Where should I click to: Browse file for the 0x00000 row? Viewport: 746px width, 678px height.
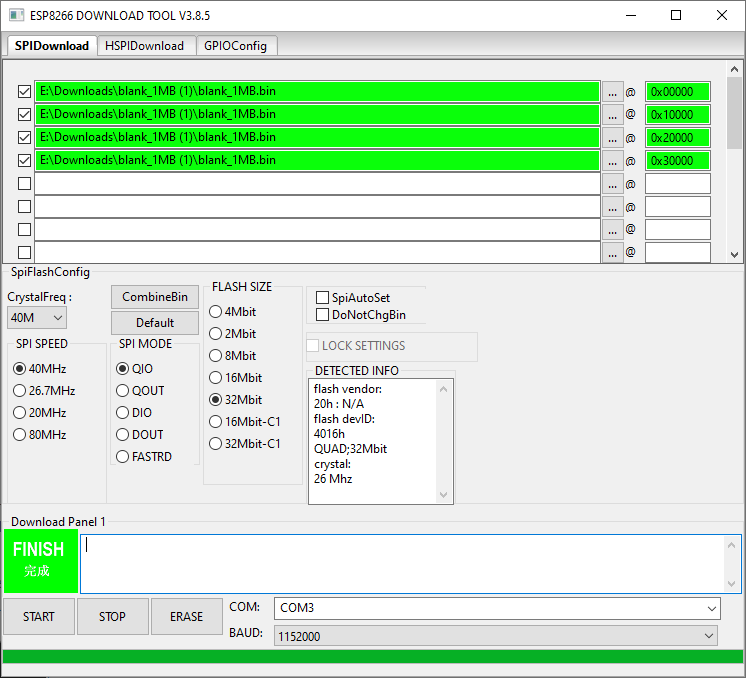(612, 91)
